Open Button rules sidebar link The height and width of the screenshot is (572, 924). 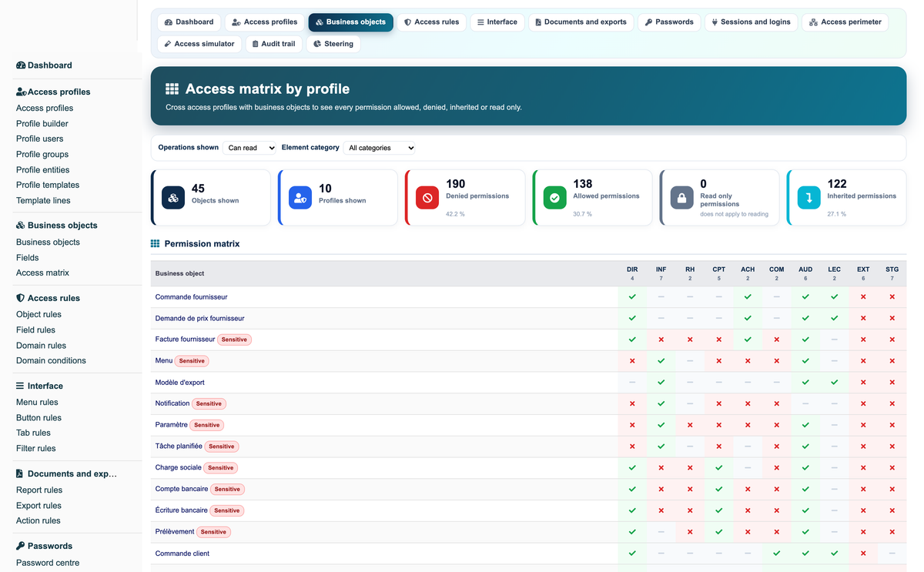(x=38, y=417)
